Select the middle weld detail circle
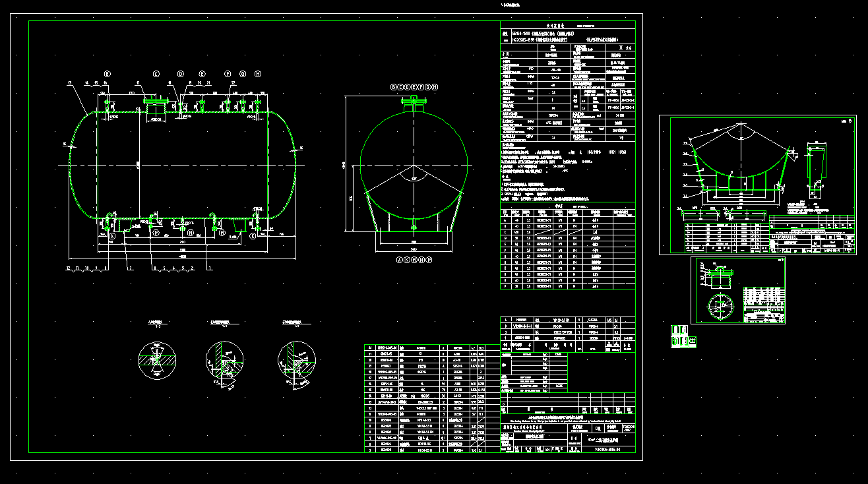This screenshot has width=868, height=484. click(225, 359)
